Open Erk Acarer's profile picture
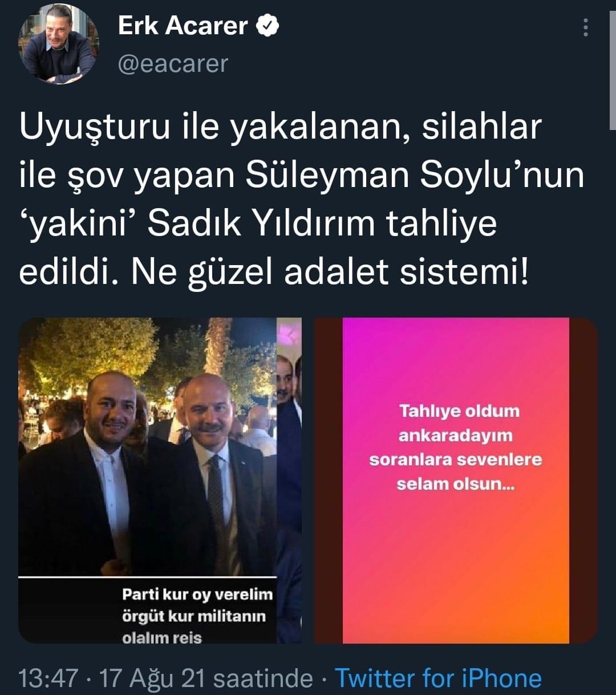Screen dimensions: 616x695 click(59, 44)
